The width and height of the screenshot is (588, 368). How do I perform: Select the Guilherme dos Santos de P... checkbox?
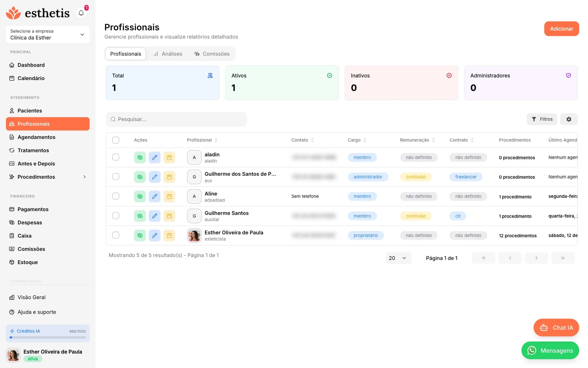116,177
